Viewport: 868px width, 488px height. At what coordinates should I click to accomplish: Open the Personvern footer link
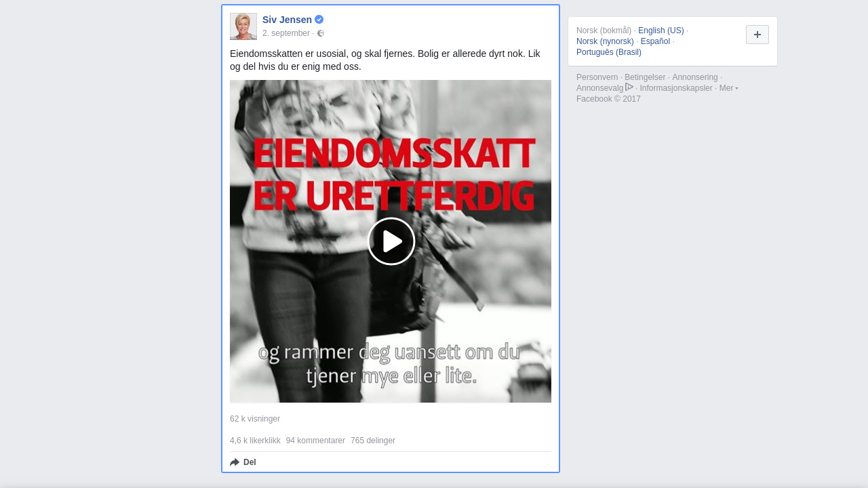pos(597,77)
